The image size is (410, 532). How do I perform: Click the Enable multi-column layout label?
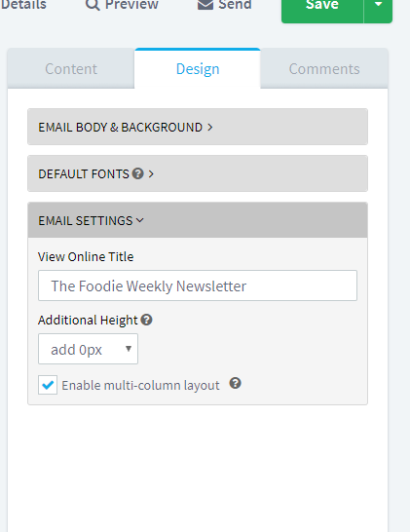[140, 386]
